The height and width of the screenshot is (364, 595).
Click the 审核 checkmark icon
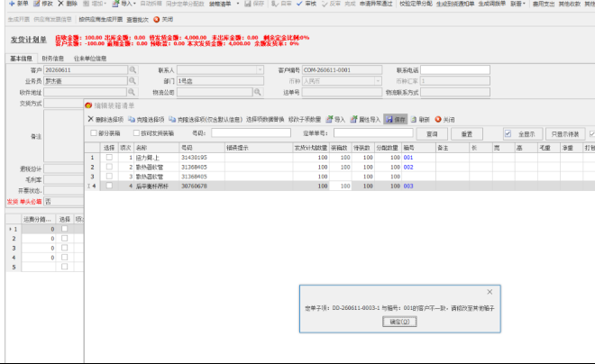[299, 4]
